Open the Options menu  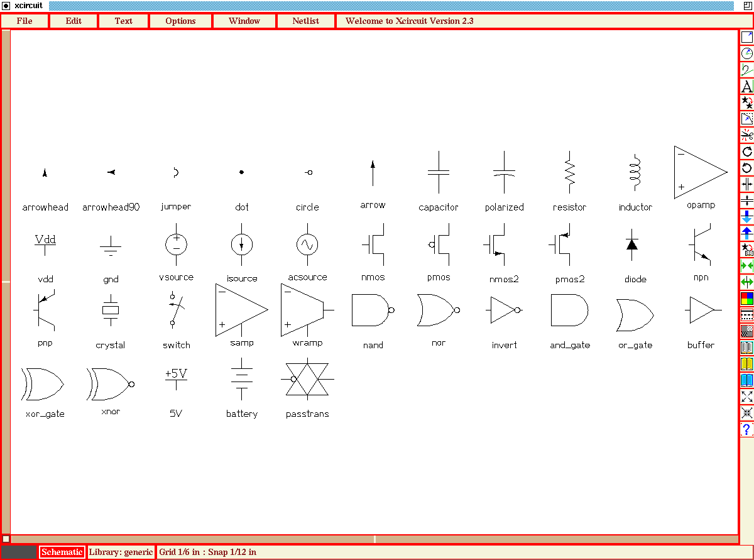(180, 21)
